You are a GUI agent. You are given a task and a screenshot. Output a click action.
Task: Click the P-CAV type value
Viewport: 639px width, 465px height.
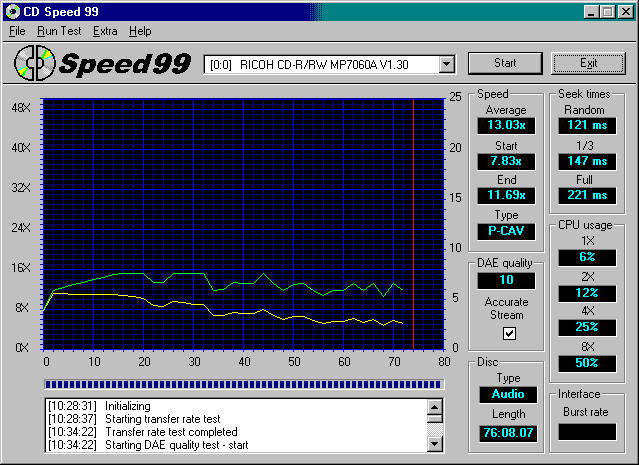506,231
